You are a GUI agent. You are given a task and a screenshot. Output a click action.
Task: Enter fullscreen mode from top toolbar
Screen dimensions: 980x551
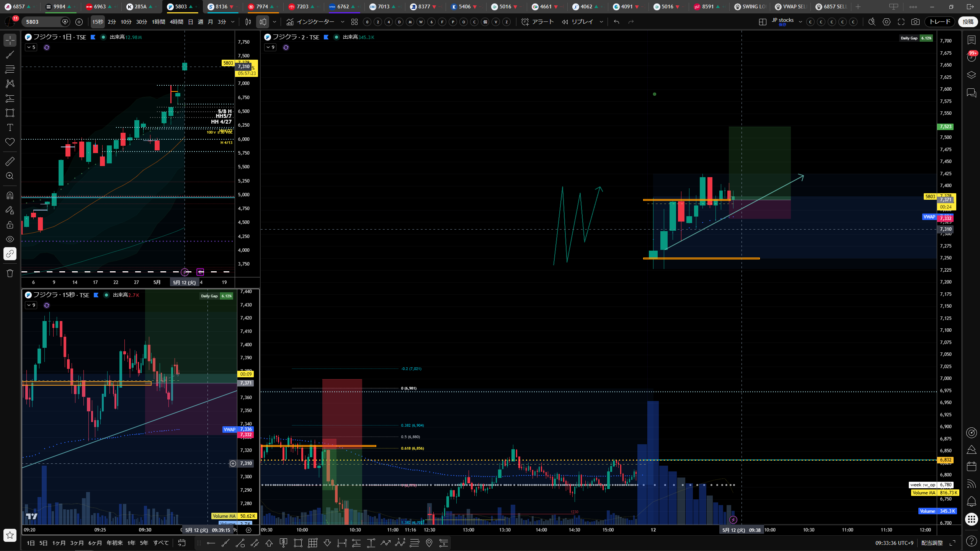pyautogui.click(x=901, y=22)
